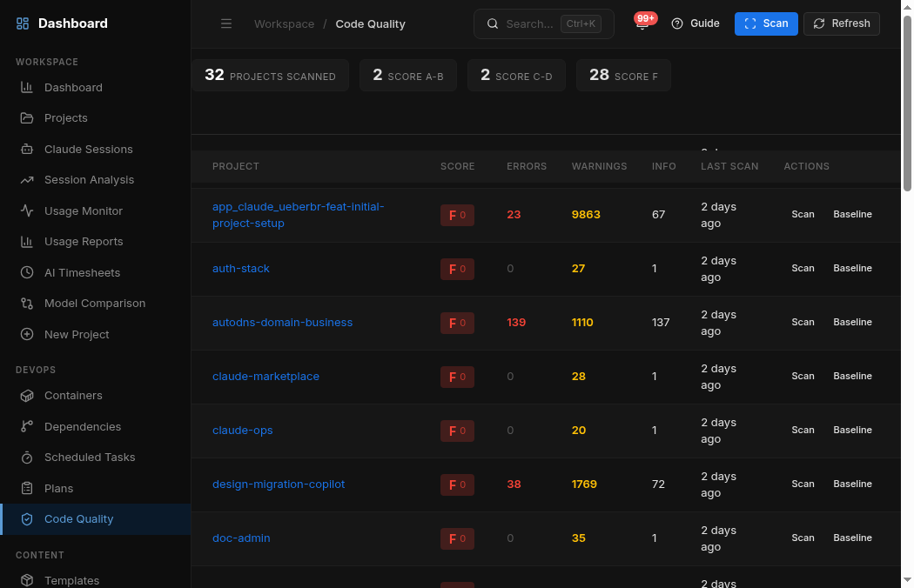Click the Refresh button
The height and width of the screenshot is (588, 914).
click(841, 24)
